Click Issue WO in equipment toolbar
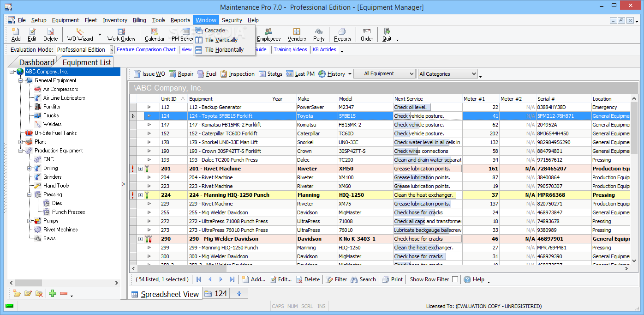Screen dimensions: 644x315 coord(149,74)
